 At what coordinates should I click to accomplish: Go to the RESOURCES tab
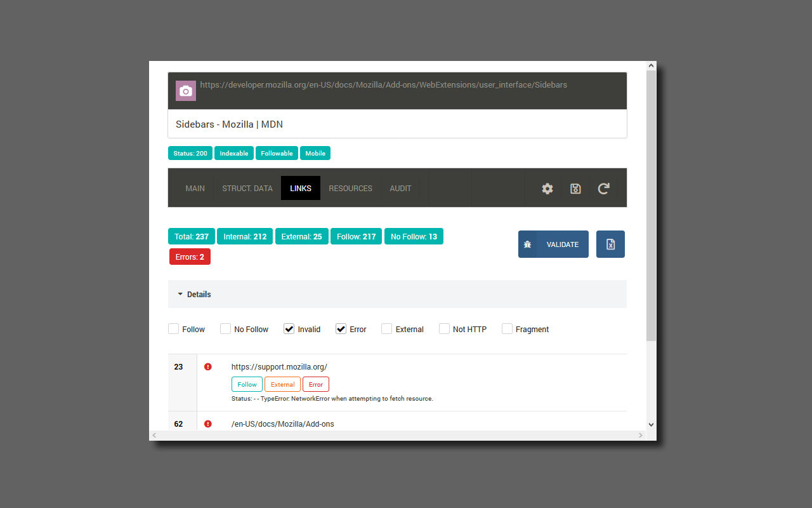coord(351,189)
